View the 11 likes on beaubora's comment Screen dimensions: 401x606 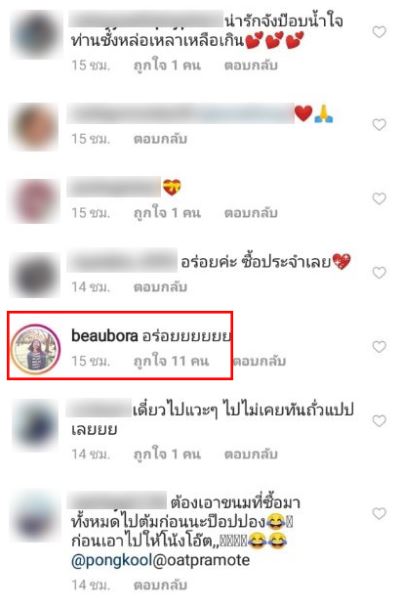[x=171, y=361]
